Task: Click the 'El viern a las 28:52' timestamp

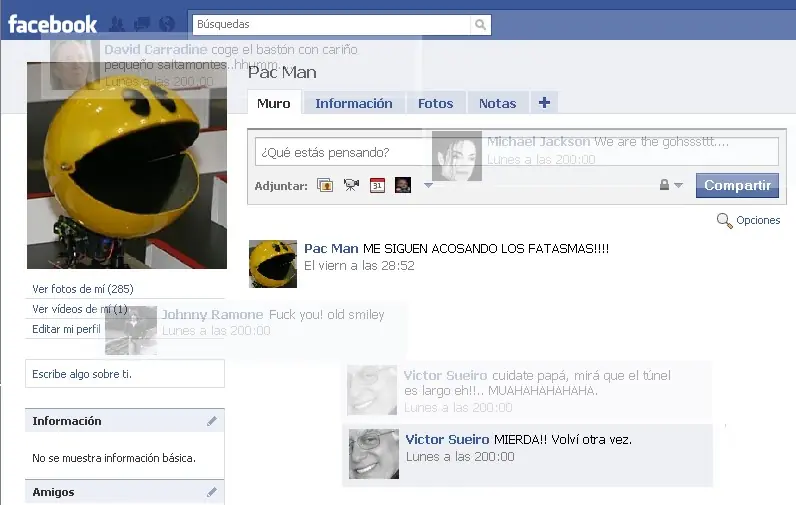Action: click(359, 265)
